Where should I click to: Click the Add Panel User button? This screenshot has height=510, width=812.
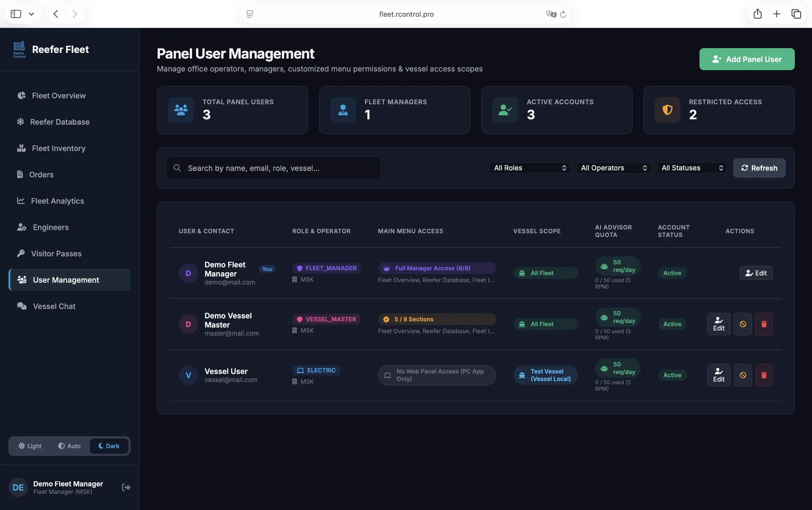[746, 59]
